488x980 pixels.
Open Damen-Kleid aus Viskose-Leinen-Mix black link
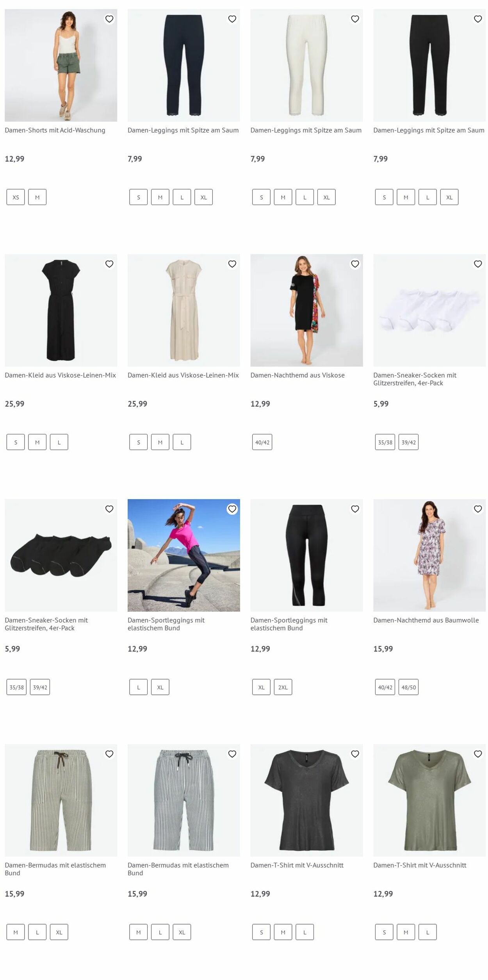pyautogui.click(x=60, y=375)
